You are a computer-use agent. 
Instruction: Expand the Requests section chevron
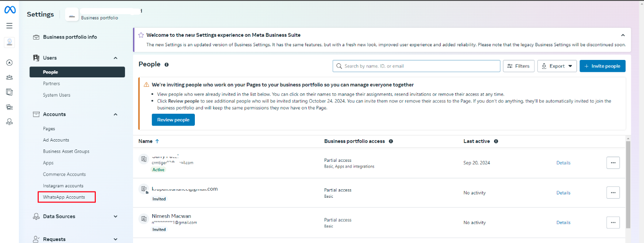tap(116, 239)
